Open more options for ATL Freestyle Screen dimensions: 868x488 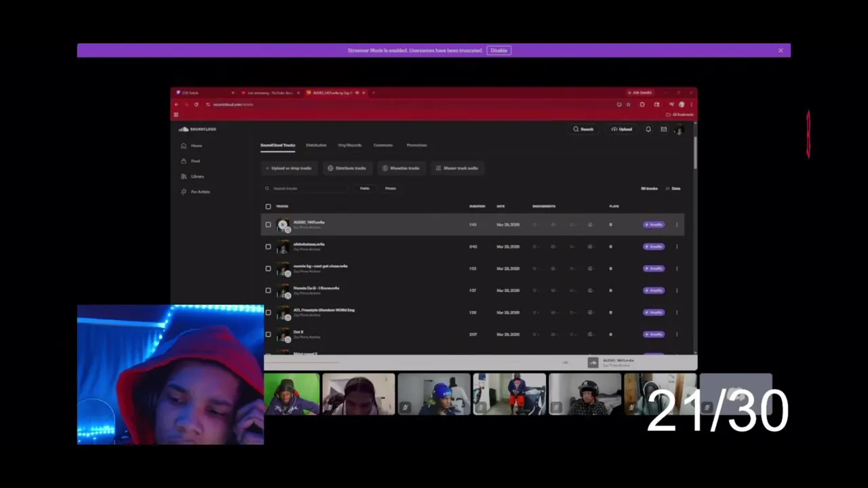point(677,312)
